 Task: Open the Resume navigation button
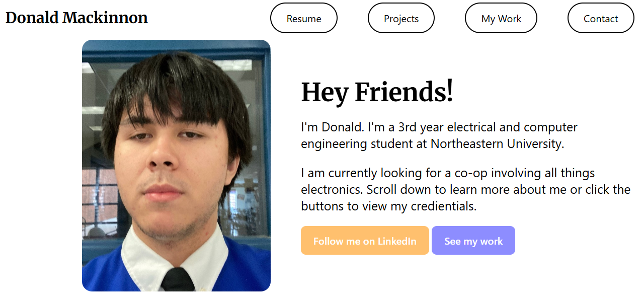click(x=303, y=19)
